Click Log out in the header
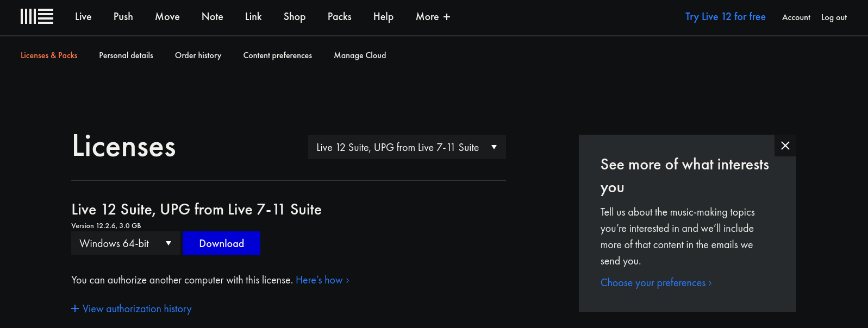This screenshot has height=328, width=868. (x=834, y=17)
